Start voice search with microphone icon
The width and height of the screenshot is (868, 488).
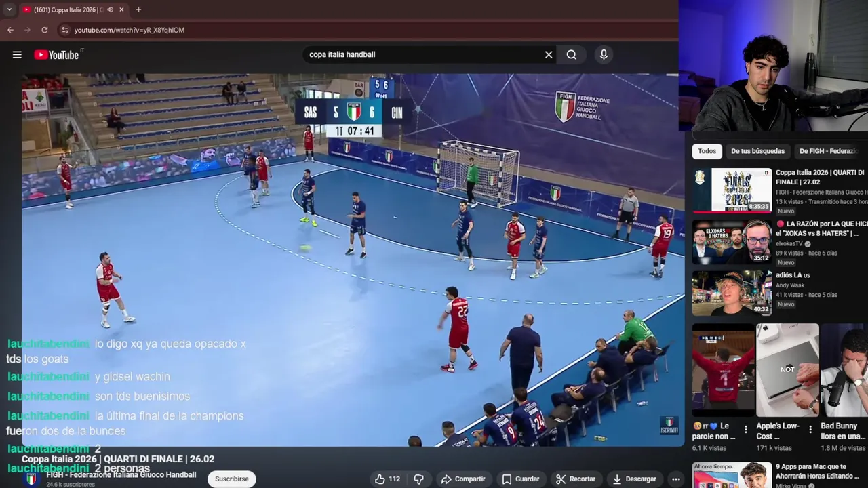coord(604,55)
